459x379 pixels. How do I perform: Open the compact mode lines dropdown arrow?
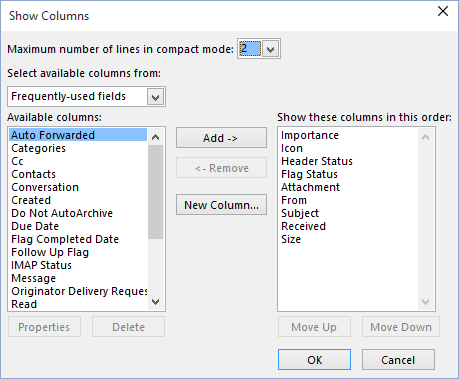[x=270, y=49]
